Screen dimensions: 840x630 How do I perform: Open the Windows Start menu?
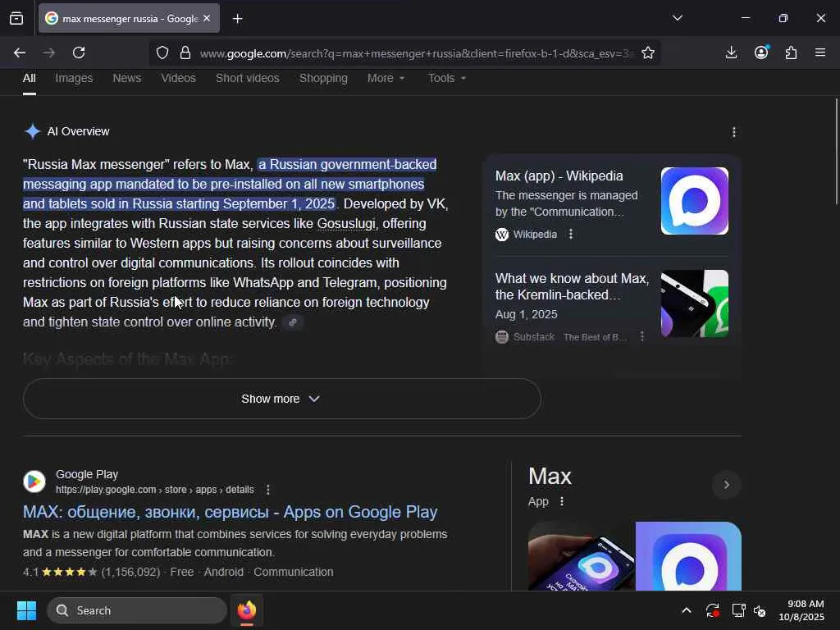(x=26, y=610)
